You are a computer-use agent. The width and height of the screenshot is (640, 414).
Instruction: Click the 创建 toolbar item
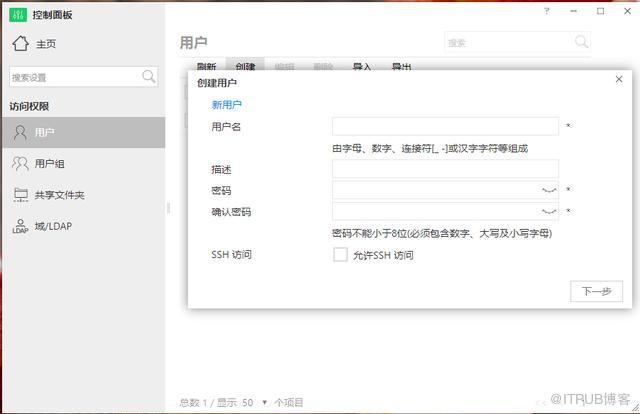tap(245, 66)
